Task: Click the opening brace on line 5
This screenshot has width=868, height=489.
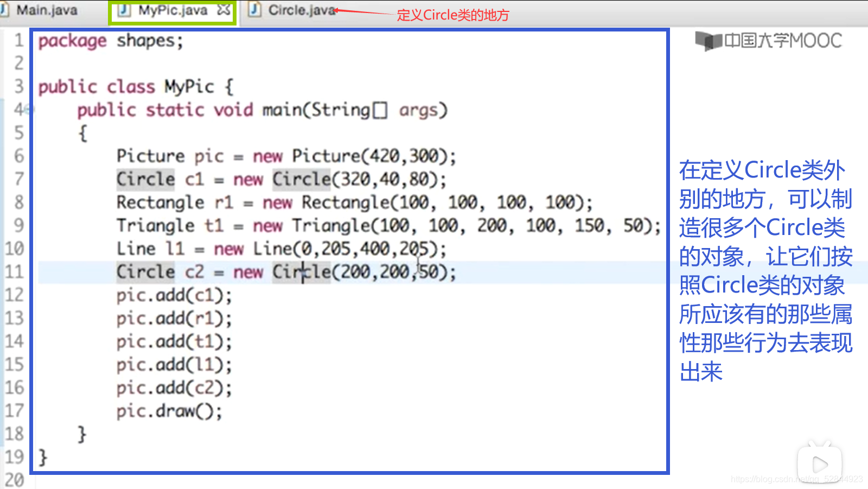Action: click(x=82, y=133)
